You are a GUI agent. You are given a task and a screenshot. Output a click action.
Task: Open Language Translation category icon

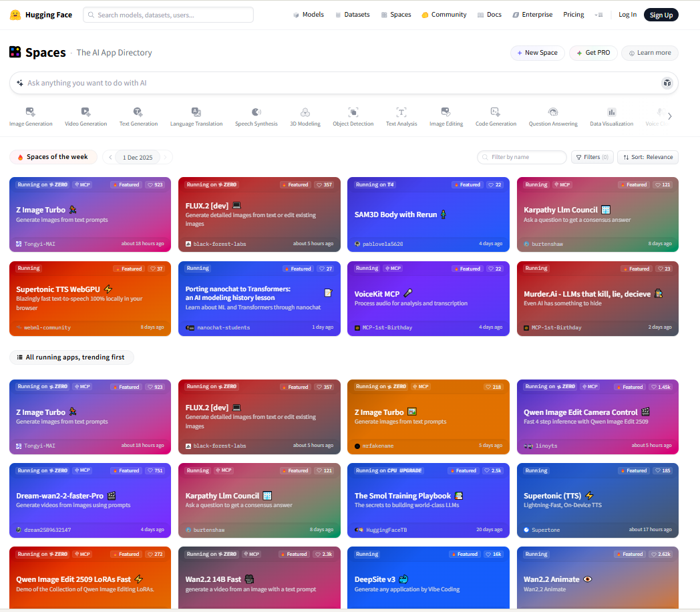click(196, 112)
